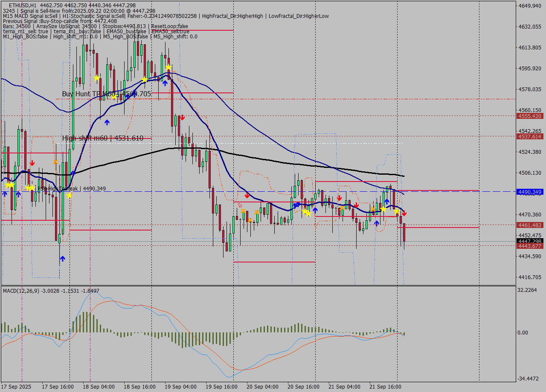Image resolution: width=546 pixels, height=392 pixels.
Task: Select the red down arrow at the far-left 17 Sep candles
Action: [x=32, y=163]
